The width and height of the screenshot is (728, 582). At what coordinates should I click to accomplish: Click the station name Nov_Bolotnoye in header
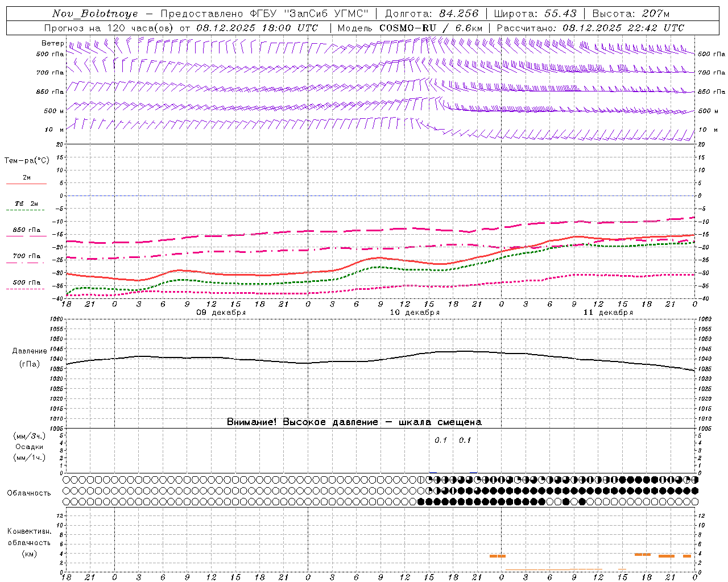[x=95, y=14]
